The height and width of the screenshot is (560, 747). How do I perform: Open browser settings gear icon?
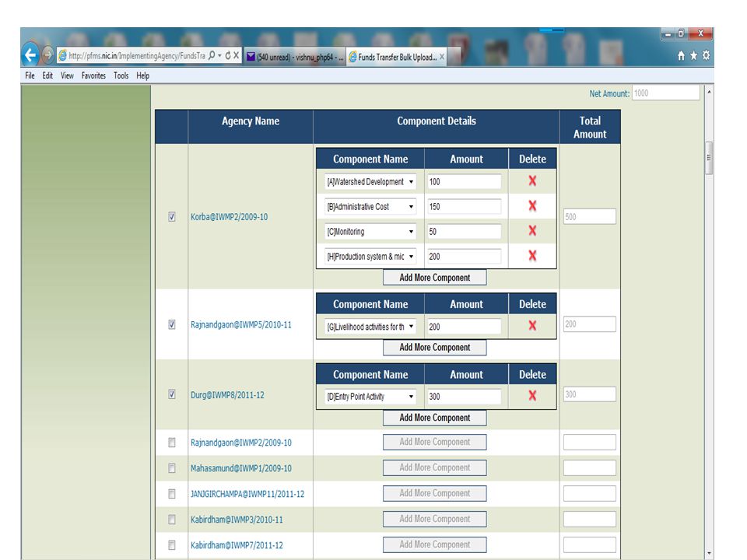tap(706, 55)
